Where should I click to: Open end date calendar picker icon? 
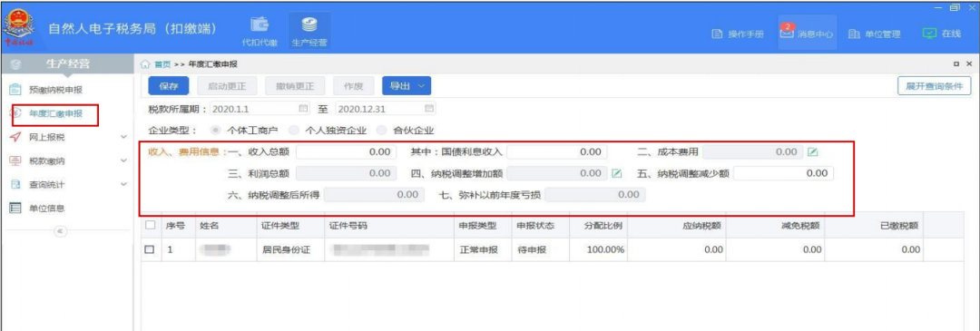coord(428,109)
